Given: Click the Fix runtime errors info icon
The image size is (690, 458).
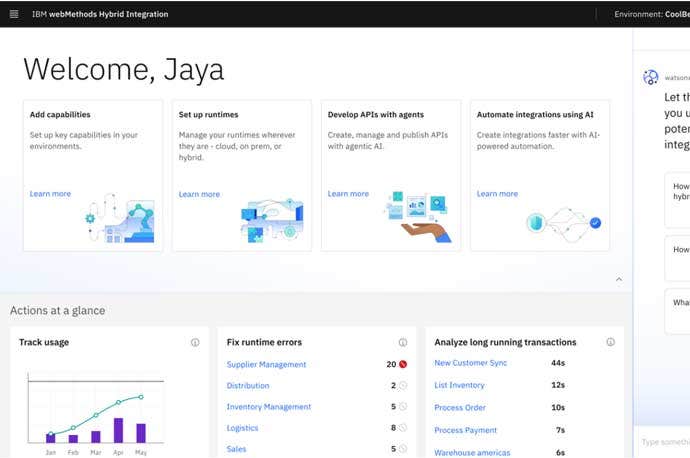Looking at the screenshot, I should [x=403, y=342].
